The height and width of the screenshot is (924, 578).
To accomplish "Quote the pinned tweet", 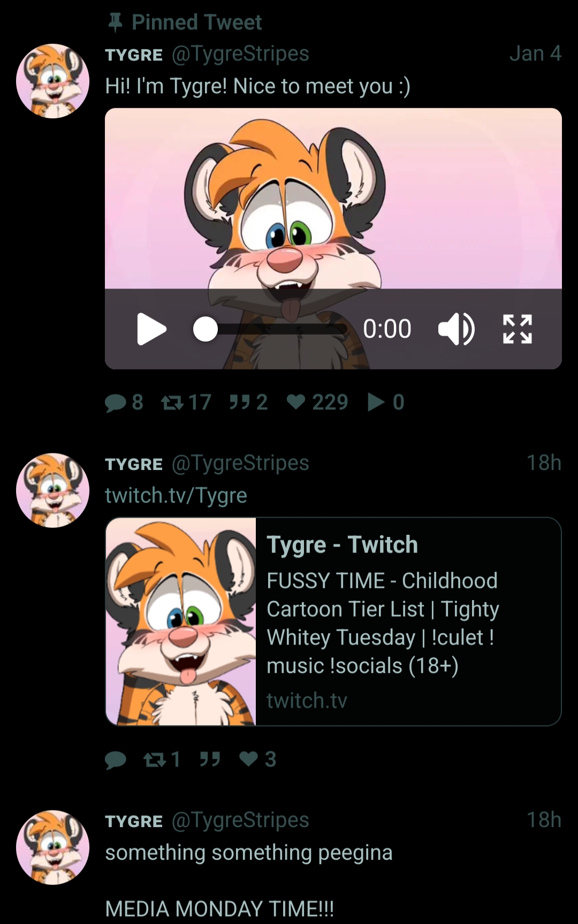I will pos(239,402).
